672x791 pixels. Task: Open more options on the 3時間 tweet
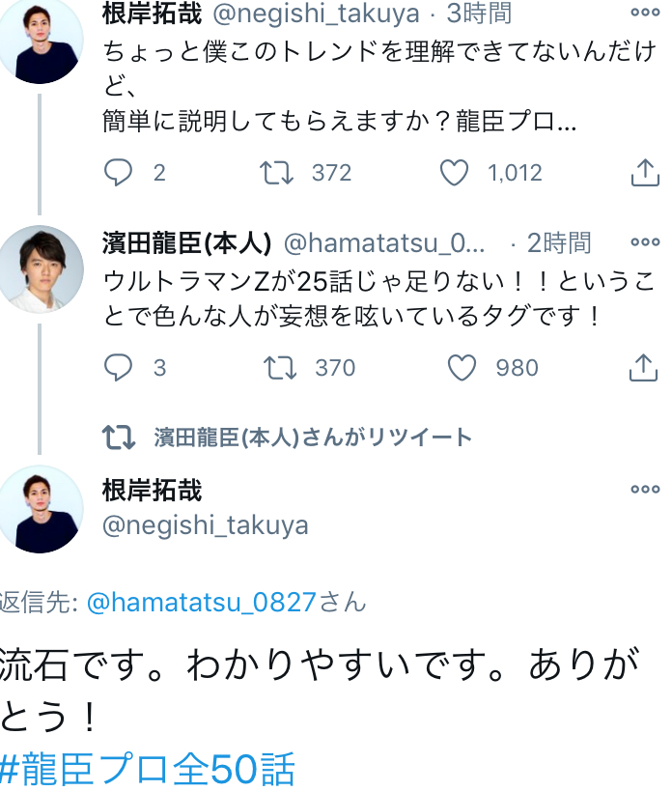coord(645,13)
